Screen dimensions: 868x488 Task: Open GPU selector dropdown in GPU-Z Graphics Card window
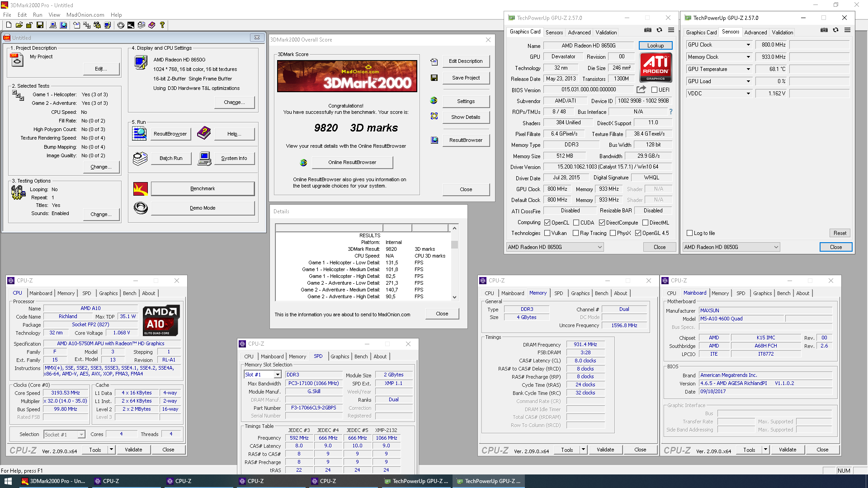(x=555, y=247)
